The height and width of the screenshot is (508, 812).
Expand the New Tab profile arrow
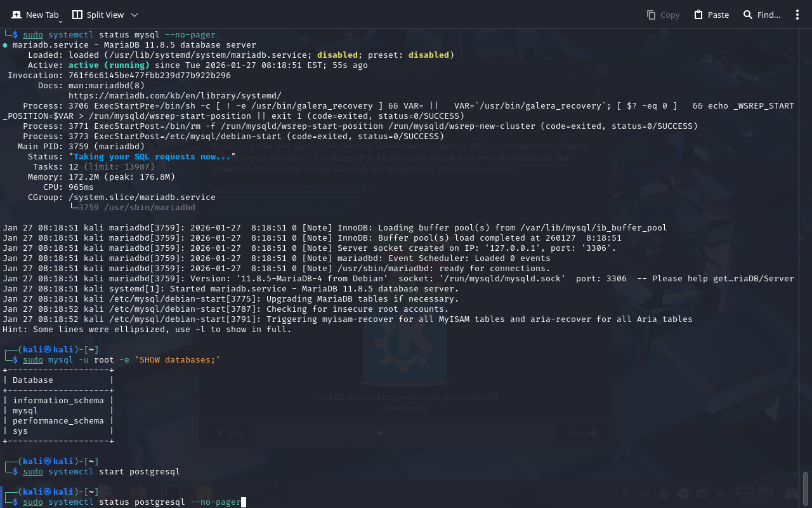[60, 21]
